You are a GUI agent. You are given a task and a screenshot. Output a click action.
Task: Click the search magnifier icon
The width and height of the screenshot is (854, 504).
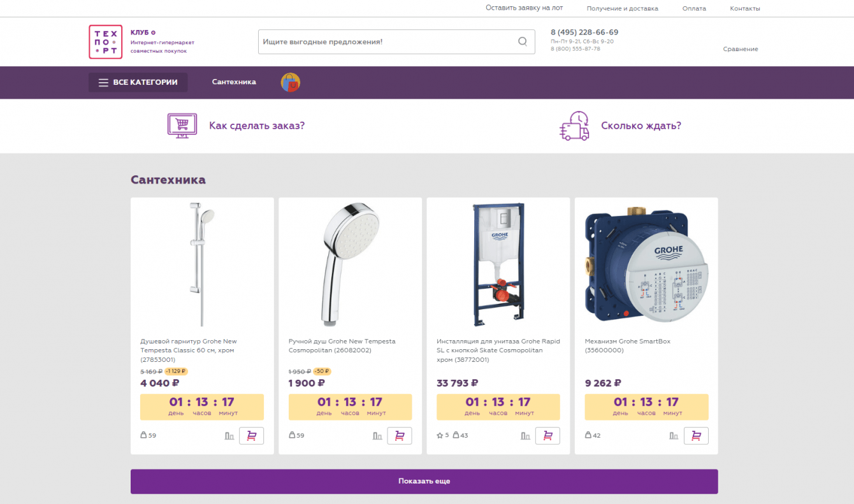523,42
